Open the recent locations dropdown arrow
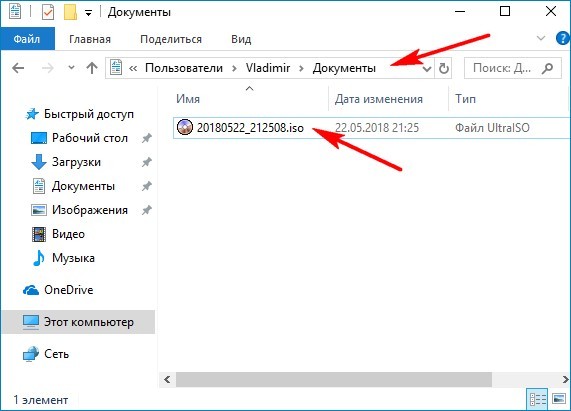 pyautogui.click(x=71, y=67)
